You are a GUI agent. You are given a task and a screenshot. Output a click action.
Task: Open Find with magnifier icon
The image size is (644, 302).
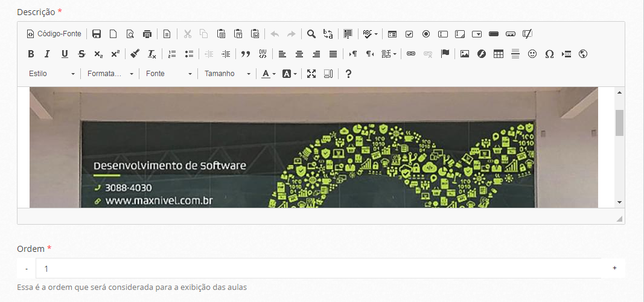click(x=311, y=34)
